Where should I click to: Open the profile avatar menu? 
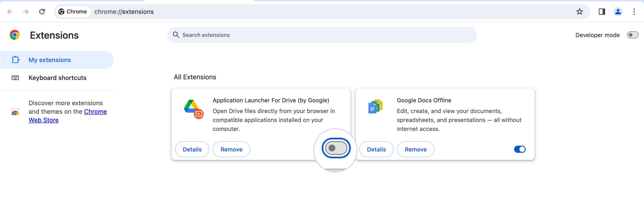coord(618,12)
